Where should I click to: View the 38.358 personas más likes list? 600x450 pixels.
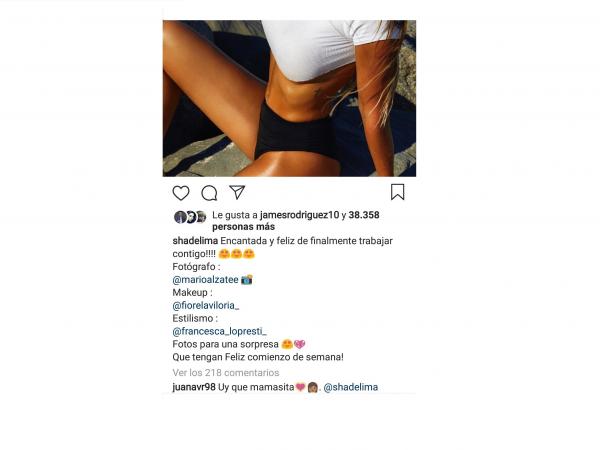296,221
